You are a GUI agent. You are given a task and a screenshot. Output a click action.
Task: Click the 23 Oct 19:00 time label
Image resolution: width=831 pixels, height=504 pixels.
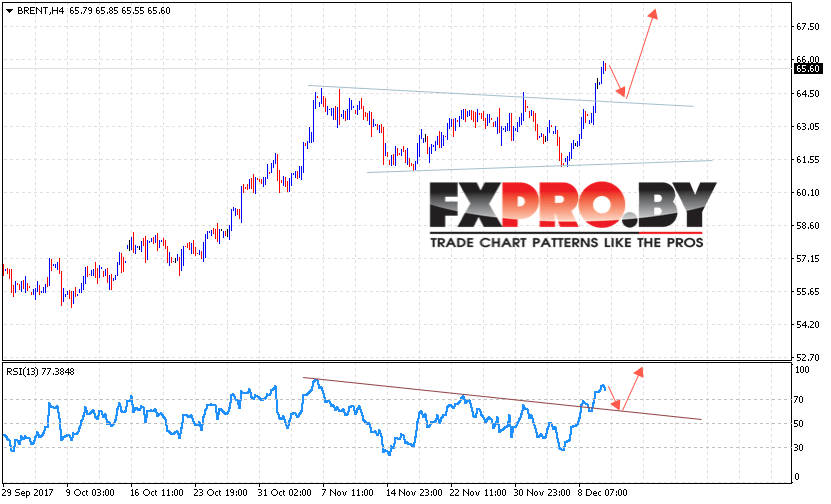pyautogui.click(x=220, y=493)
